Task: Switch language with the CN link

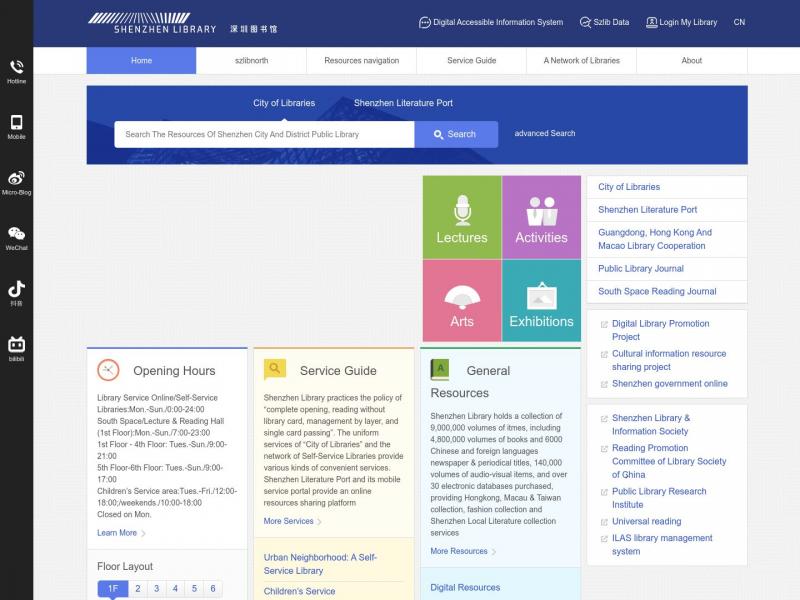Action: pos(739,22)
